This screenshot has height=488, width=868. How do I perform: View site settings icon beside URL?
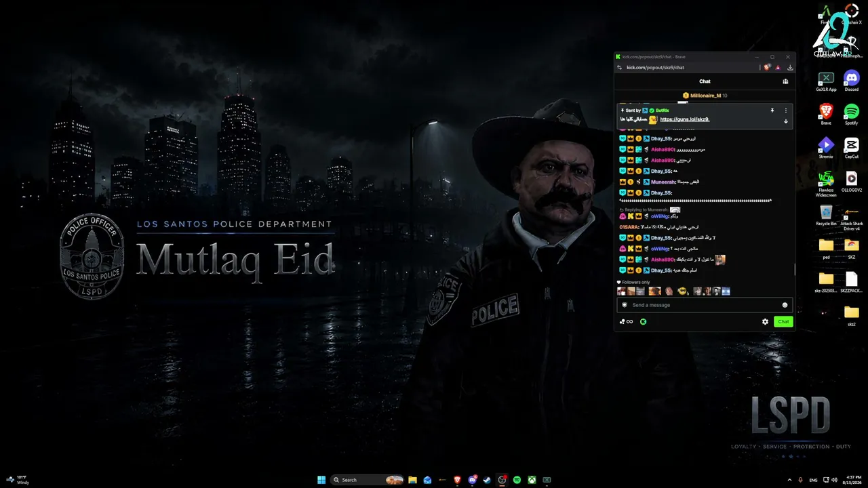(x=620, y=67)
